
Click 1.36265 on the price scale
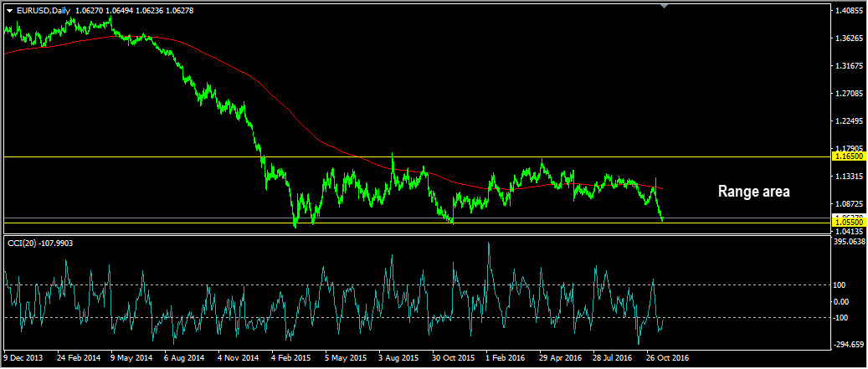pyautogui.click(x=850, y=38)
